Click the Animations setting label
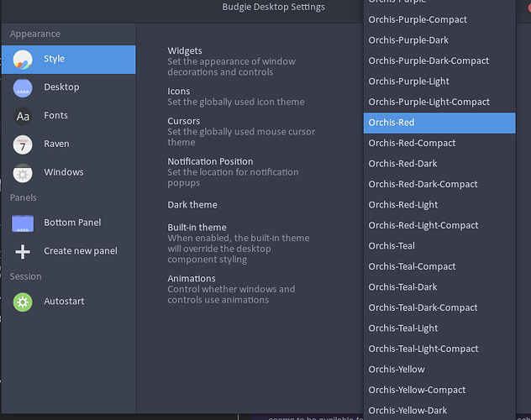Screen dimensions: 531x420 point(192,279)
